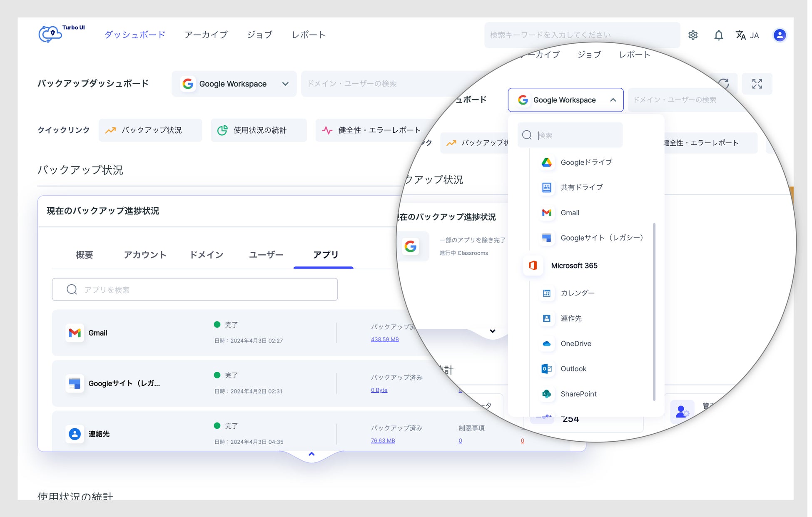812x517 pixels.
Task: Open the notifications bell
Action: coord(719,35)
